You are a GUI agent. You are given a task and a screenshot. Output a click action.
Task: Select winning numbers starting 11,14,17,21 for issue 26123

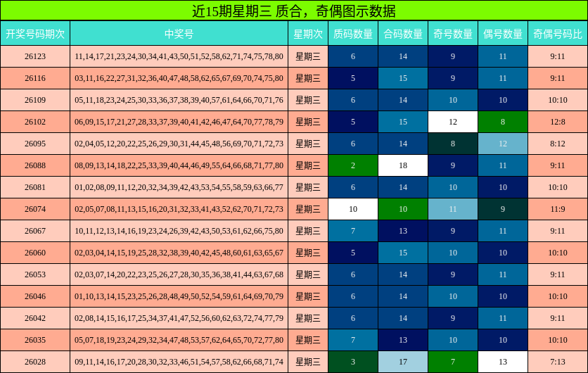click(x=179, y=56)
